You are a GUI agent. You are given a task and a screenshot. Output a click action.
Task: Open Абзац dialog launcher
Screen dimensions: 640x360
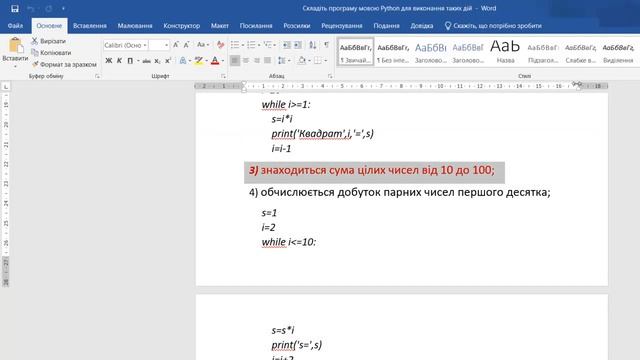pyautogui.click(x=330, y=76)
